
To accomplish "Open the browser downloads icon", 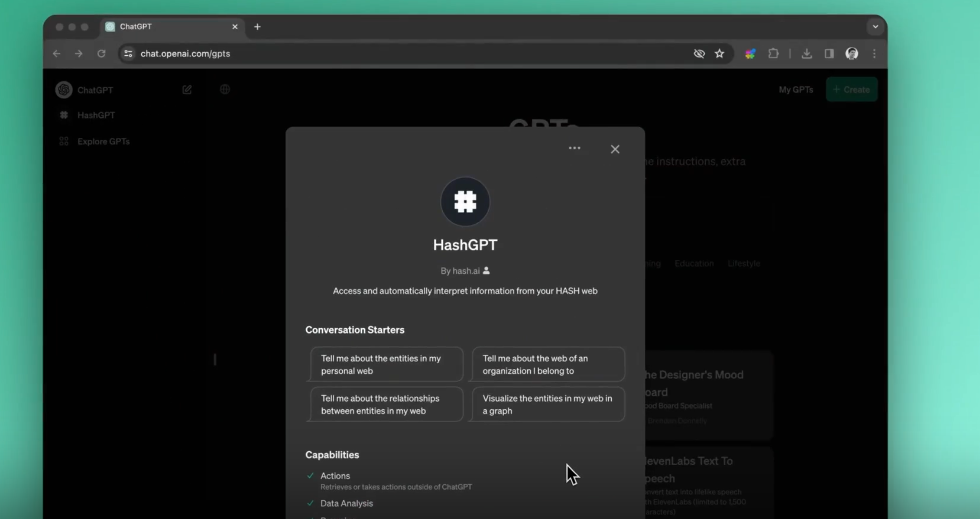I will (x=807, y=53).
